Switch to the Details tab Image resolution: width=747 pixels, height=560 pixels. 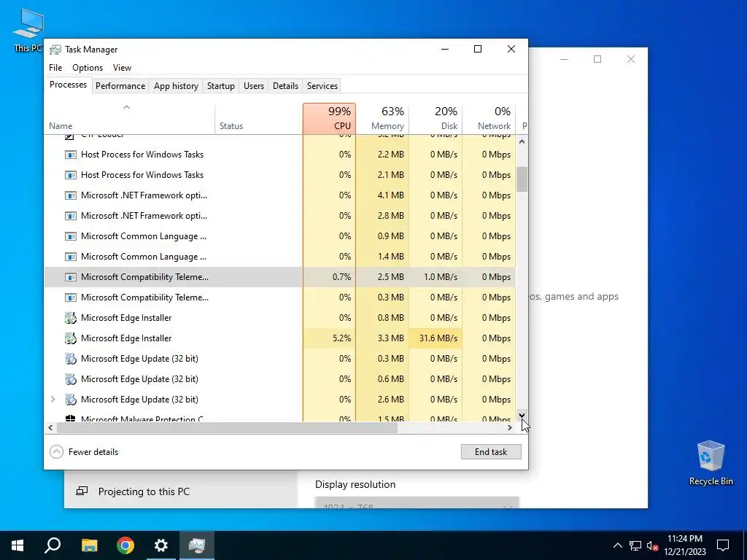[285, 86]
